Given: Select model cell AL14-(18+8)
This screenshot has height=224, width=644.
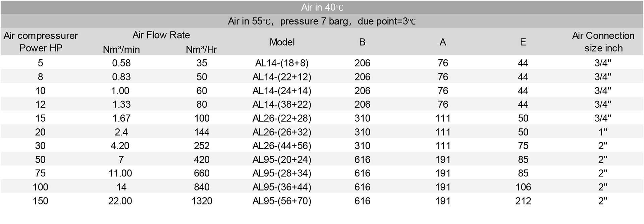Looking at the screenshot, I should point(282,63).
